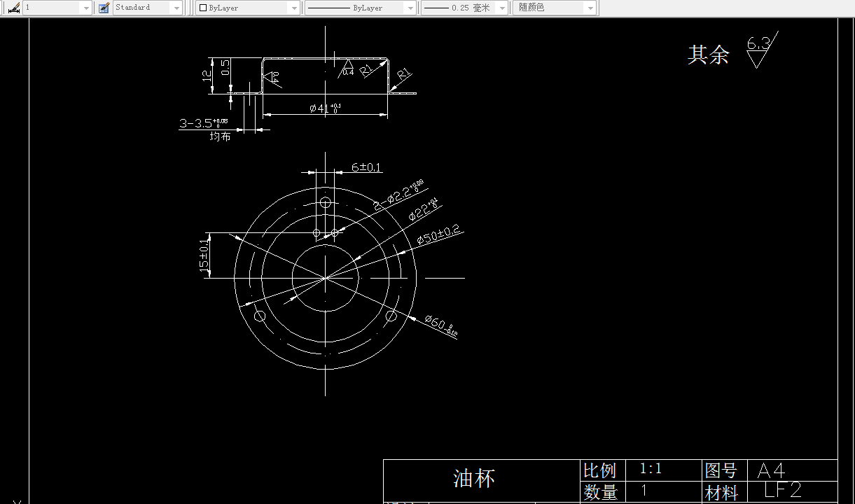The height and width of the screenshot is (504, 855).
Task: Select the scale value 1:1
Action: [650, 470]
